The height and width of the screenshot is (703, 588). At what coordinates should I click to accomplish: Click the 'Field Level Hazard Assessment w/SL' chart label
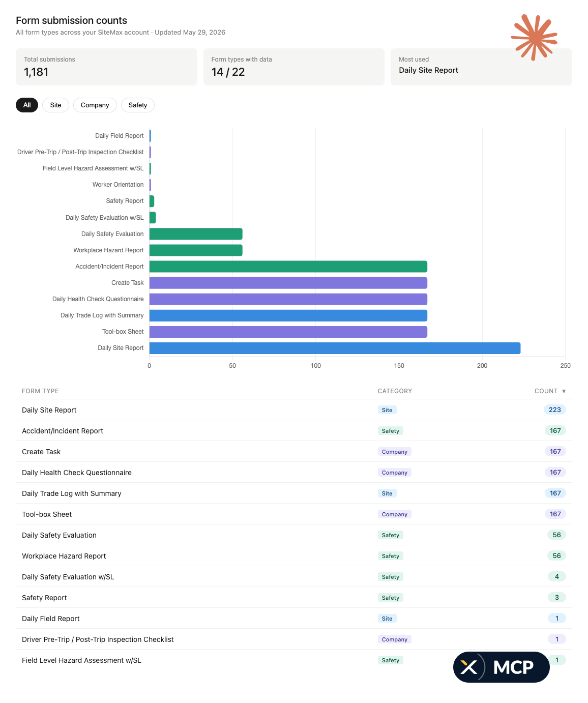pyautogui.click(x=93, y=168)
